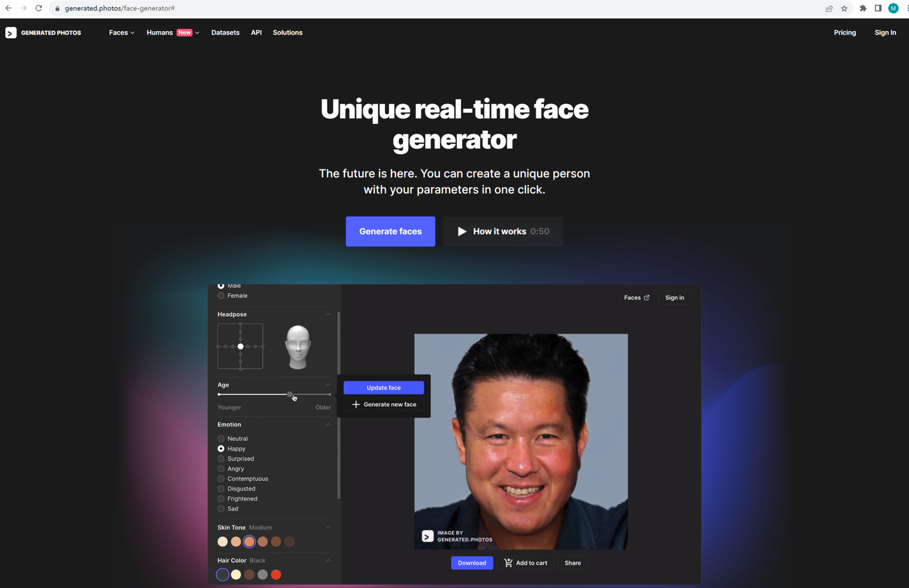
Task: Collapse the Emotion section
Action: (328, 424)
